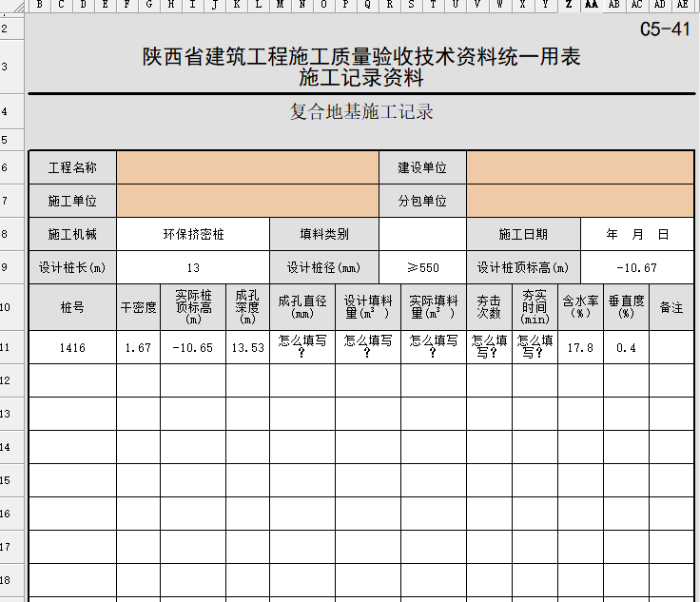This screenshot has width=700, height=602.
Task: Click the dry density value 1.67
Action: (138, 348)
